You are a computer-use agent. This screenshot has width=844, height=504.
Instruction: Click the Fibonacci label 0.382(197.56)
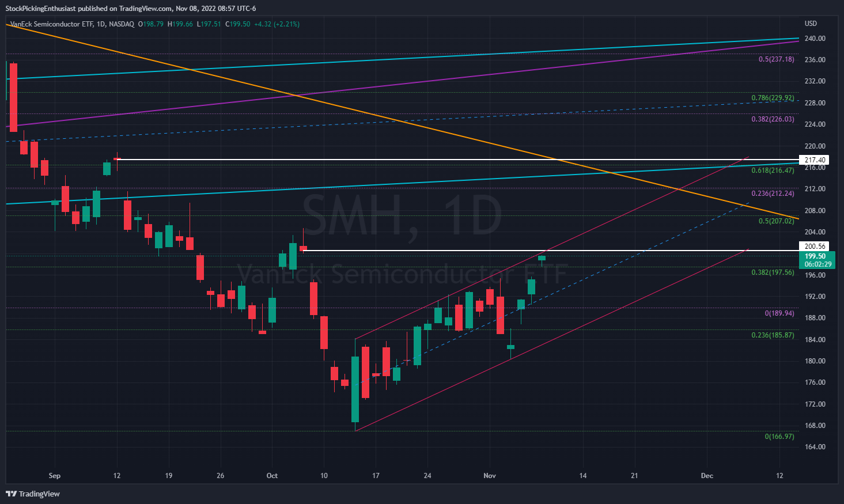(773, 272)
